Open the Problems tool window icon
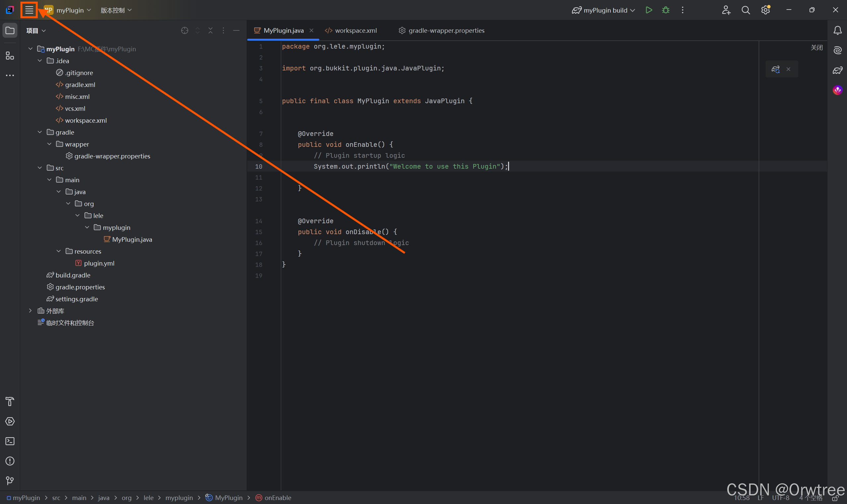Screen dimensions: 847x504 (x=10, y=461)
